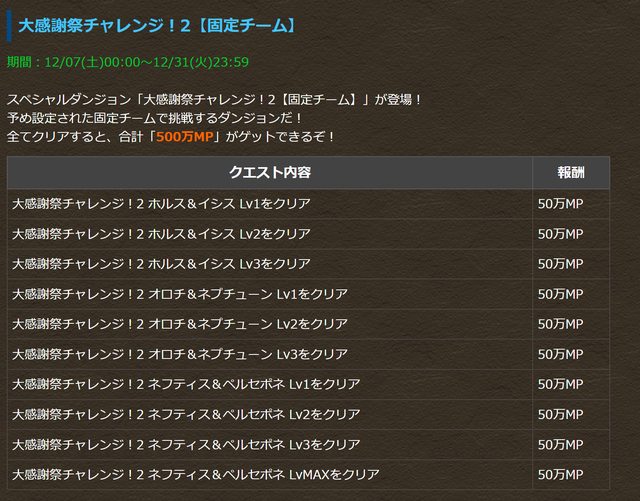
Task: Select the ネフティス＆ペルセポネ LvMAX quest row
Action: coord(309,474)
